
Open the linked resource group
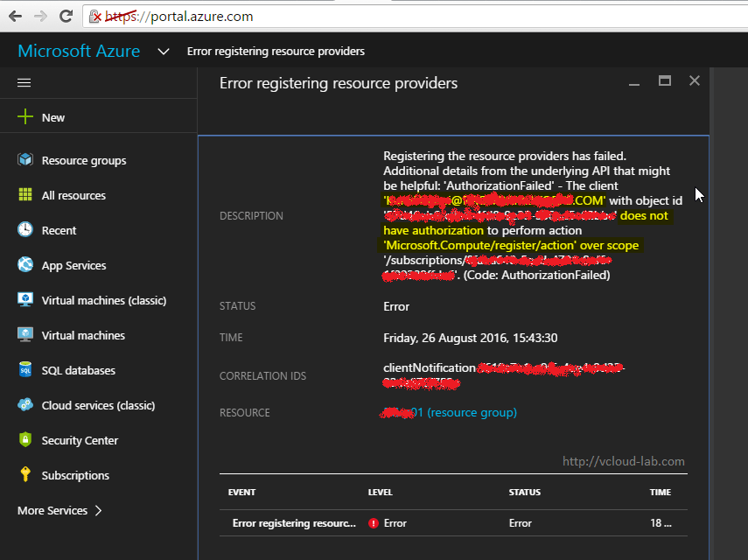[x=449, y=412]
